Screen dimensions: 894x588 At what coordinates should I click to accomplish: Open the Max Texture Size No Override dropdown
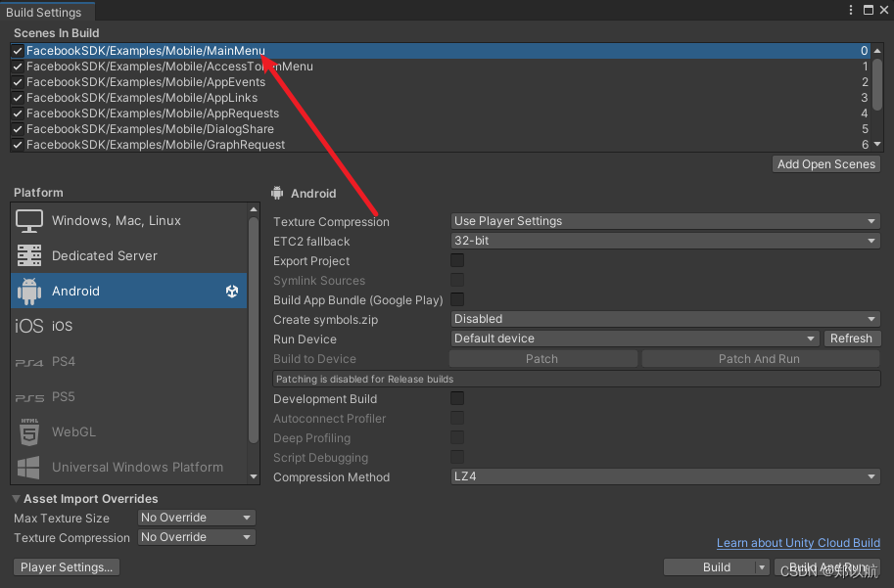point(196,518)
